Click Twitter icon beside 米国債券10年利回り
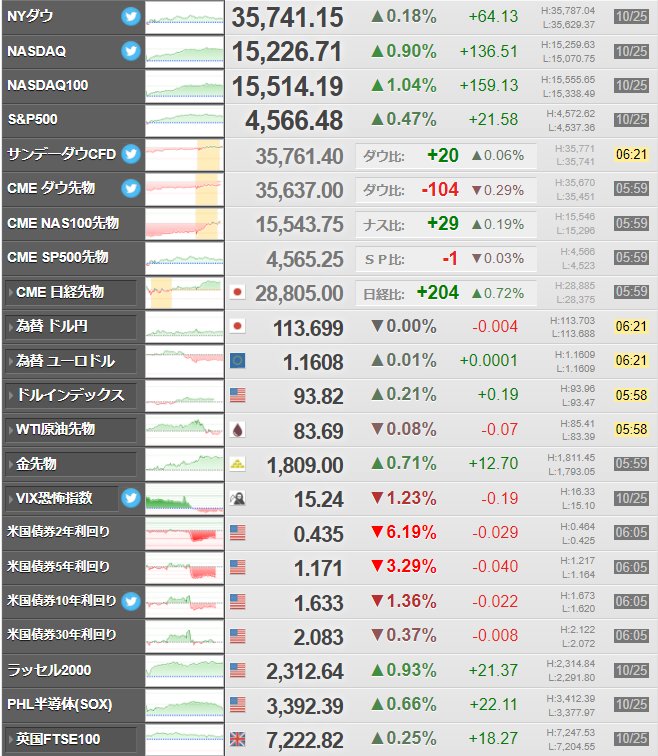The height and width of the screenshot is (756, 658). (131, 601)
